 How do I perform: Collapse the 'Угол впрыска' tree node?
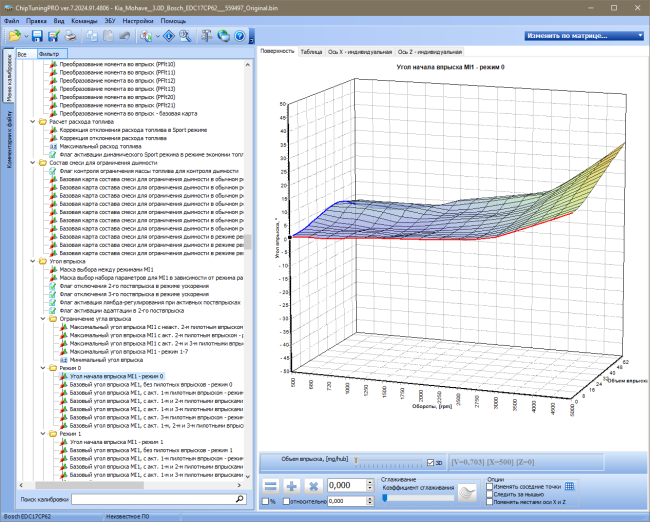tap(32, 261)
